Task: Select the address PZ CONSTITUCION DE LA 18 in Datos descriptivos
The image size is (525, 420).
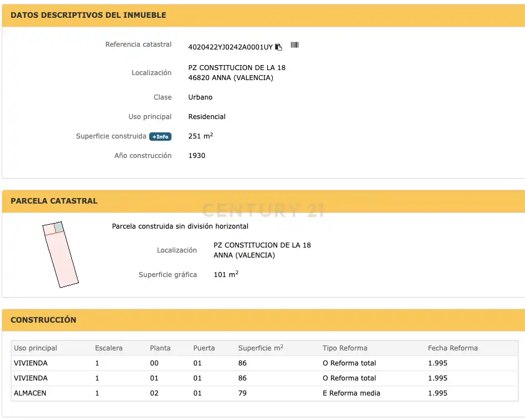Action: pos(237,68)
